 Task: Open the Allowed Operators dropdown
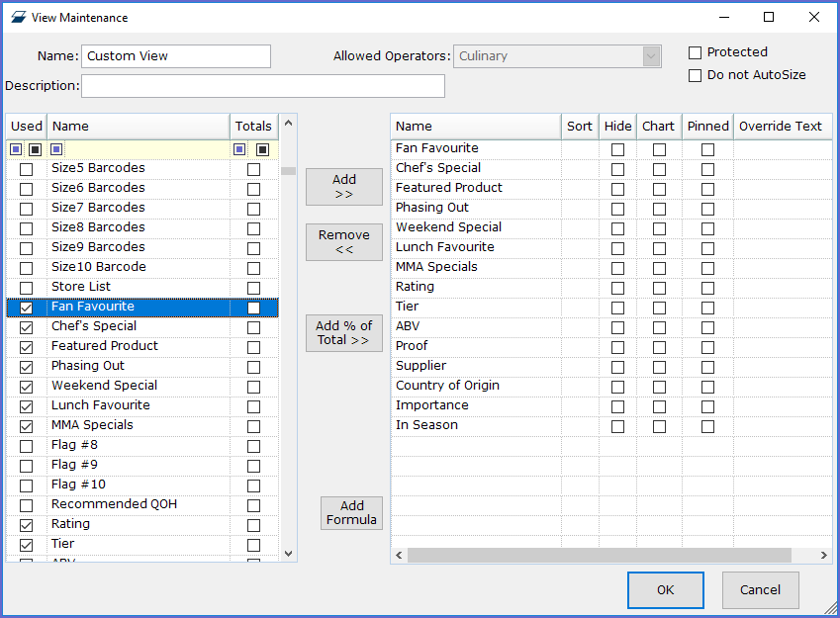(651, 56)
